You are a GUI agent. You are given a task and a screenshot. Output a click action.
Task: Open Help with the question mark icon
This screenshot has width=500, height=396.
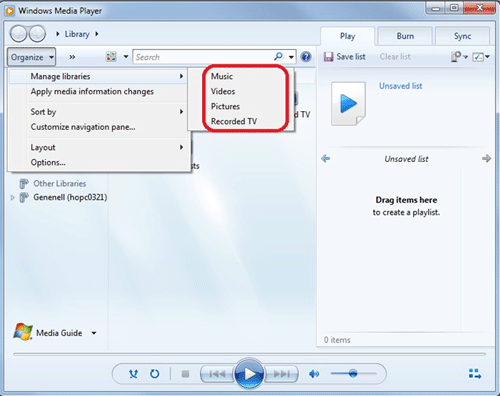click(x=306, y=57)
